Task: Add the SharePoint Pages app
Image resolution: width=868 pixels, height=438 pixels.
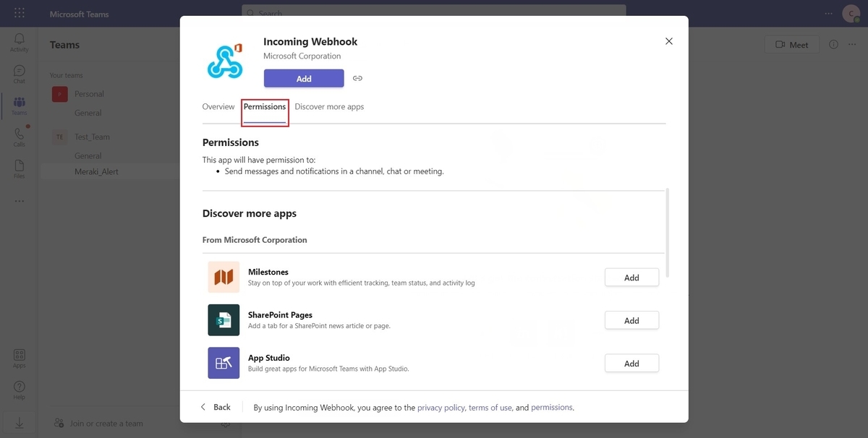Action: (631, 320)
